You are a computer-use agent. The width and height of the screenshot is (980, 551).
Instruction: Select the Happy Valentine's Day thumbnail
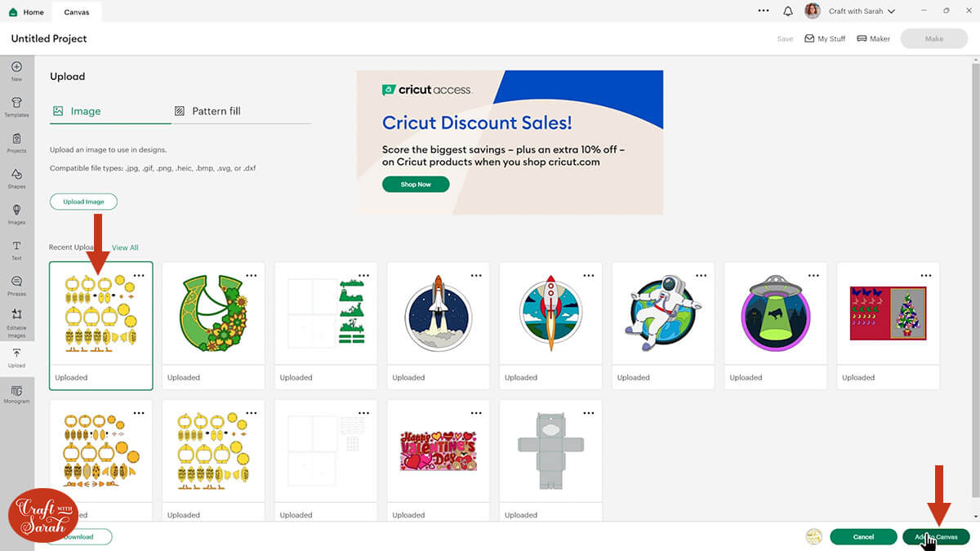point(438,451)
